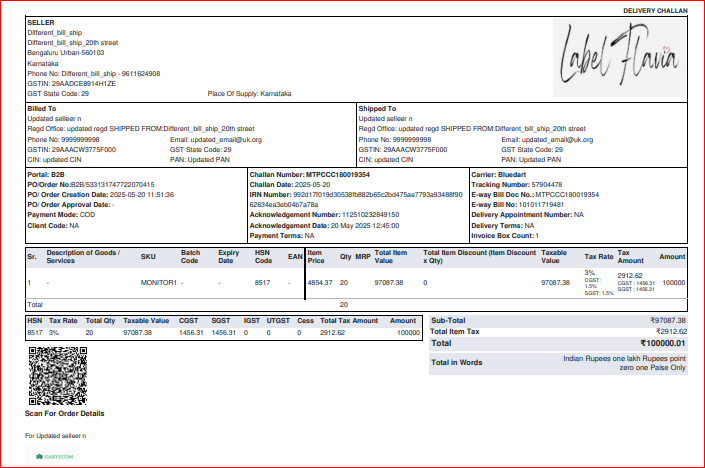Click the Batch Code column header
This screenshot has width=705, height=468.
point(191,257)
